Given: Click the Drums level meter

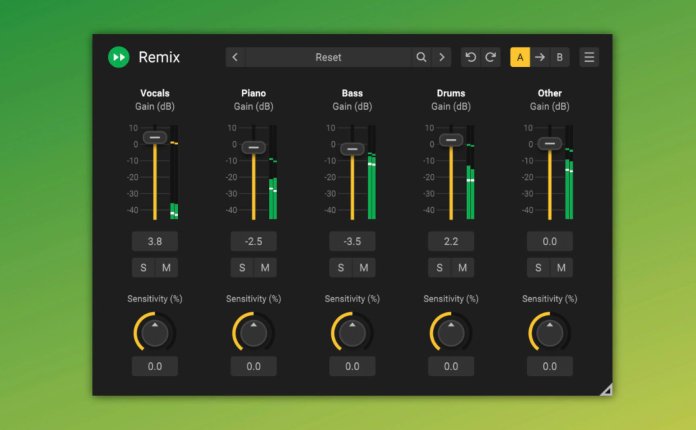Looking at the screenshot, I should coord(471,173).
